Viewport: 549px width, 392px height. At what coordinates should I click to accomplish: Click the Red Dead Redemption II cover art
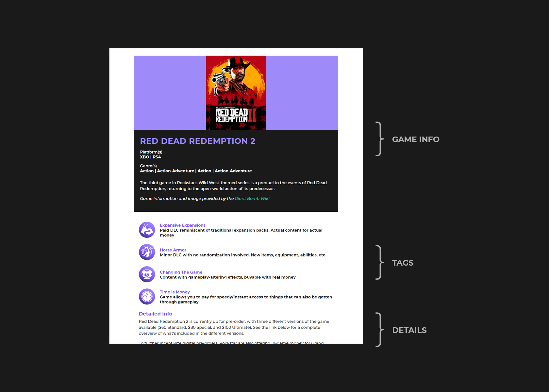[236, 93]
